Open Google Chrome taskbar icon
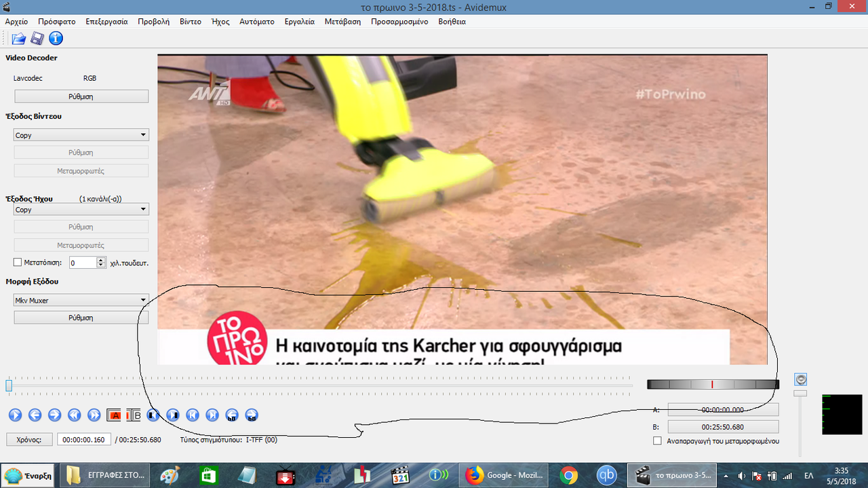 pyautogui.click(x=569, y=476)
